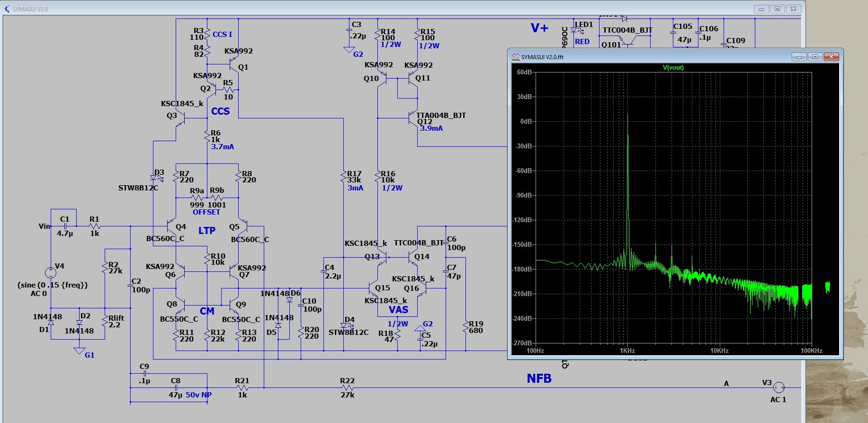Select capacitor label C1
This screenshot has height=423, width=868.
(65, 219)
